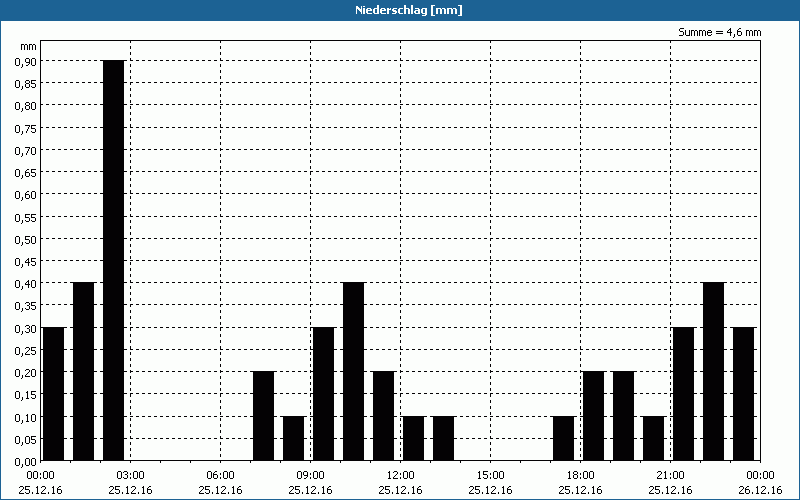Screen dimensions: 800x500
Task: Click the 0,75 y-axis label
Action: click(26, 129)
